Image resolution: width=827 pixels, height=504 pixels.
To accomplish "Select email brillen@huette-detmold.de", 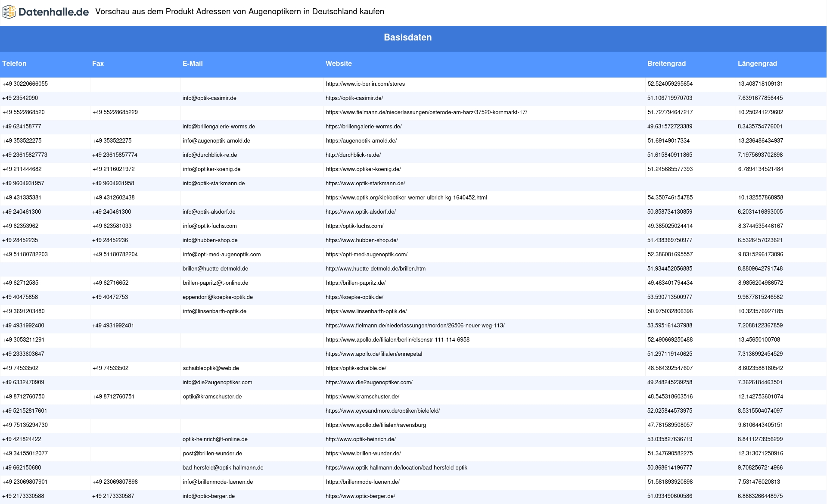I will pyautogui.click(x=215, y=269).
